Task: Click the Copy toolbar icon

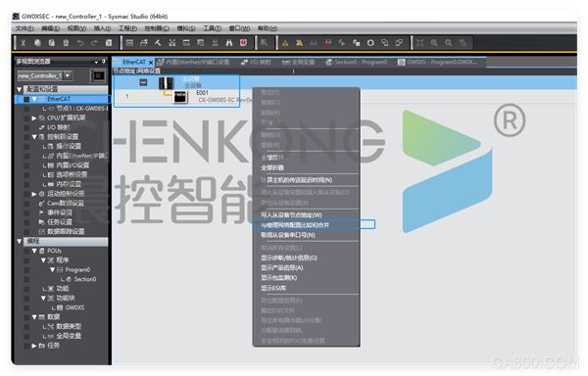Action: (37, 43)
